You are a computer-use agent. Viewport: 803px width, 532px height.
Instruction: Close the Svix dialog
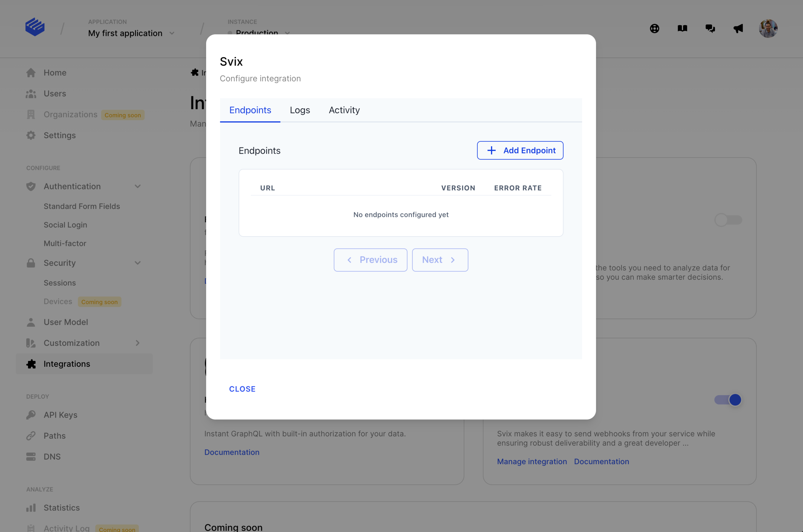[x=242, y=389]
